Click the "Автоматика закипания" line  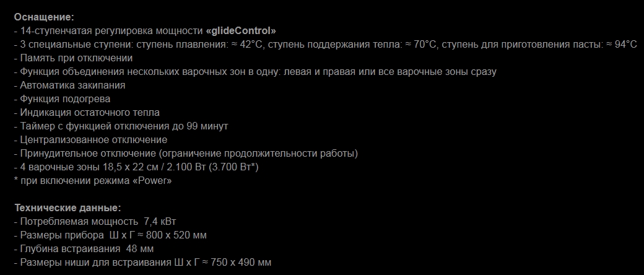72,85
